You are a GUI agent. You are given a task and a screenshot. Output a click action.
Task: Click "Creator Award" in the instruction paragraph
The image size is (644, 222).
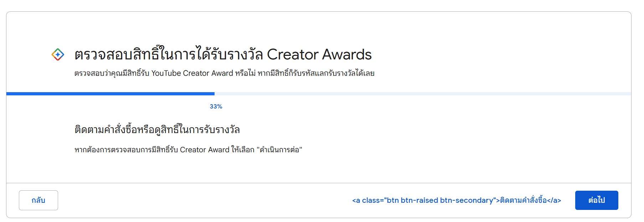(x=205, y=150)
